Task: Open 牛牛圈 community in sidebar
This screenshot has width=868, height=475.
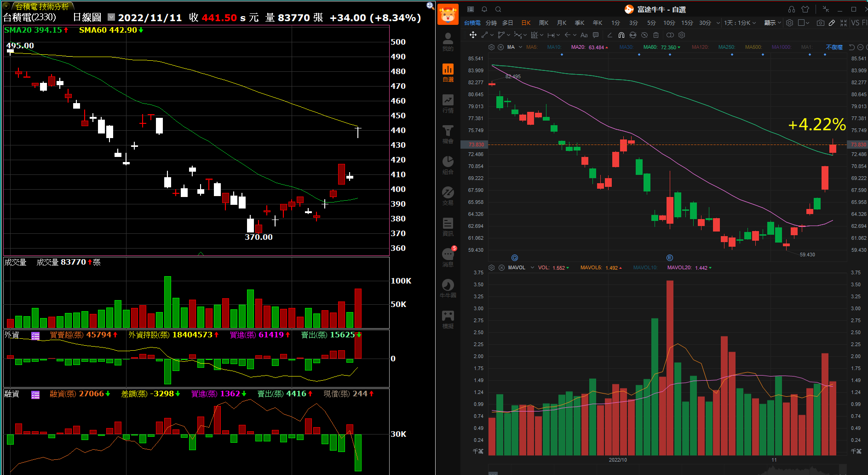Action: tap(448, 289)
